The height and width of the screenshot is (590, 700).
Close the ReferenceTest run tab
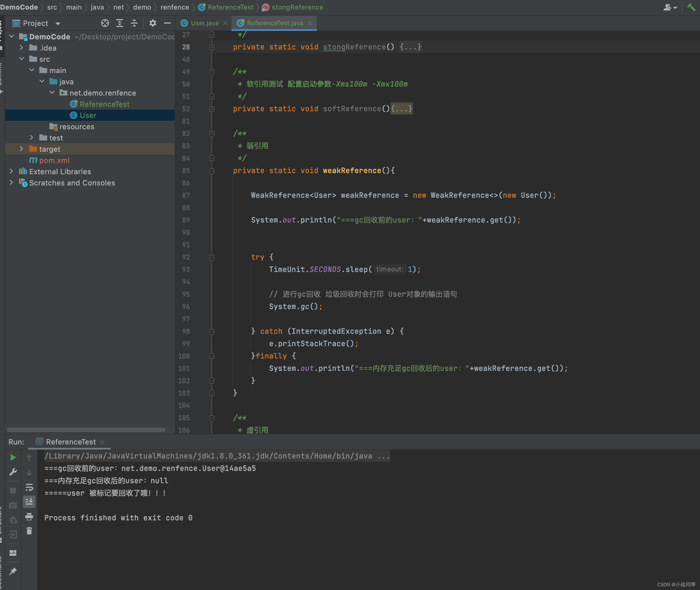[102, 442]
